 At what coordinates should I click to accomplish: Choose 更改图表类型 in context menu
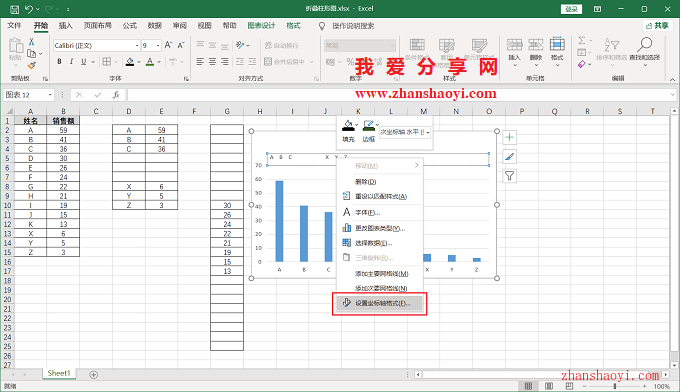click(x=379, y=228)
